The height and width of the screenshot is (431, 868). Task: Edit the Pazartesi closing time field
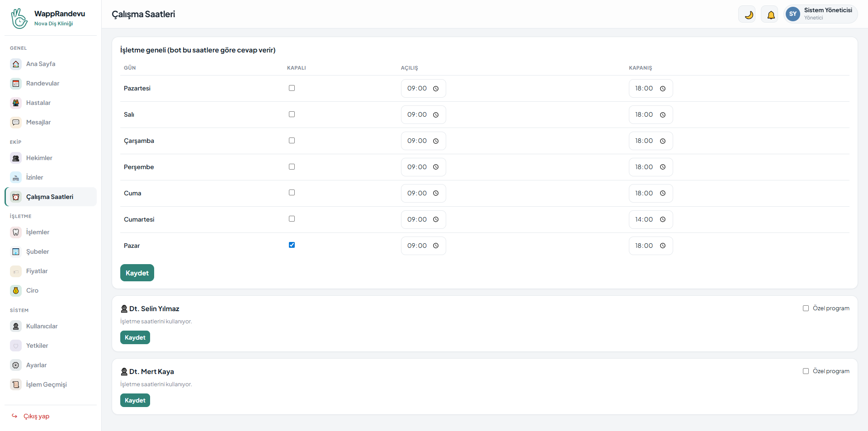tap(651, 88)
